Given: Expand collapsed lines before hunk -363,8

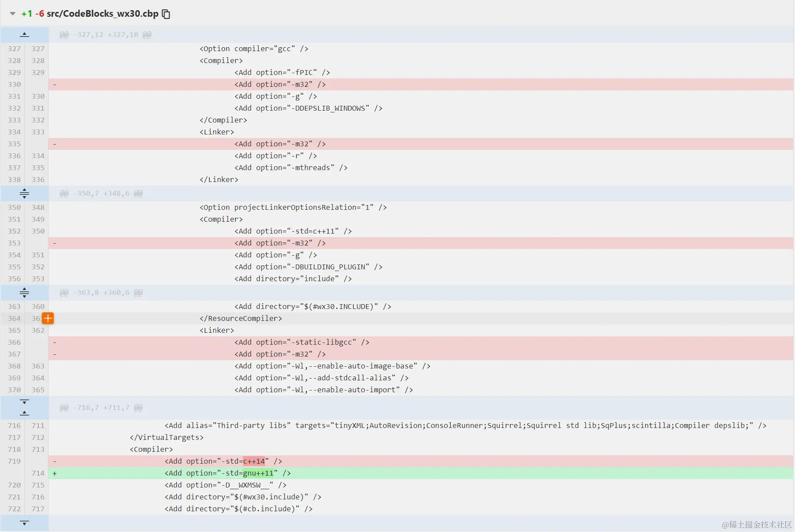Looking at the screenshot, I should click(24, 292).
